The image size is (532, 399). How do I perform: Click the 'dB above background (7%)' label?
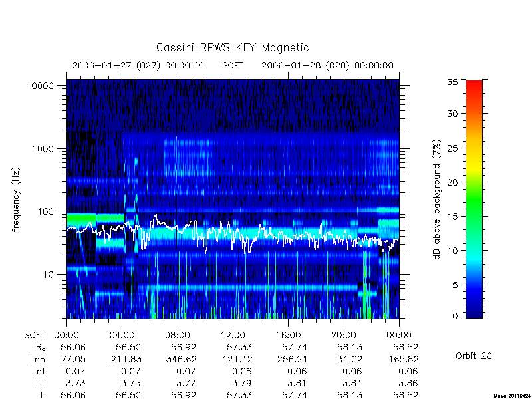tap(437, 199)
